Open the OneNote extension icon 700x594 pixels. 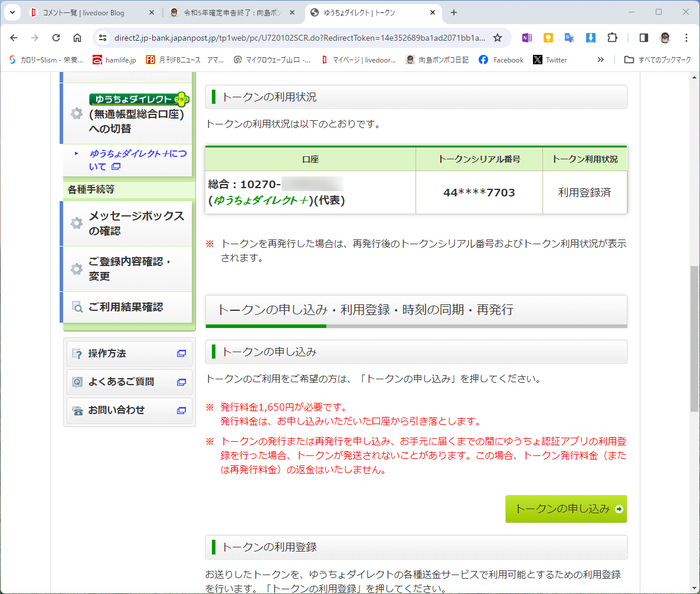click(527, 38)
